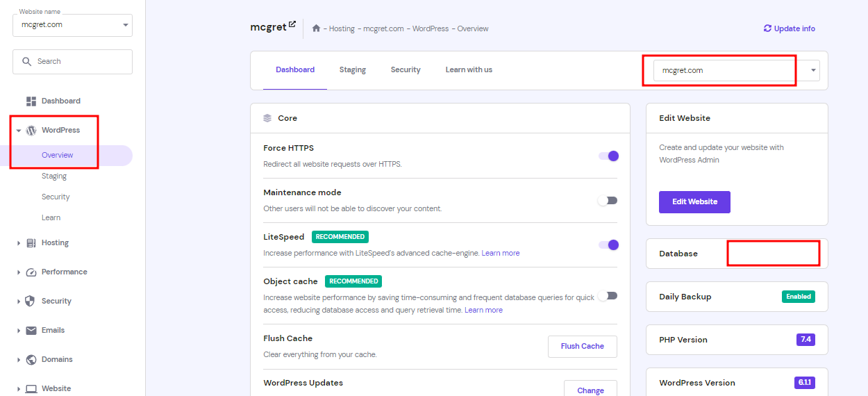Screen dimensions: 868x396
Task: Click Hosting in the breadcrumb
Action: tap(342, 28)
